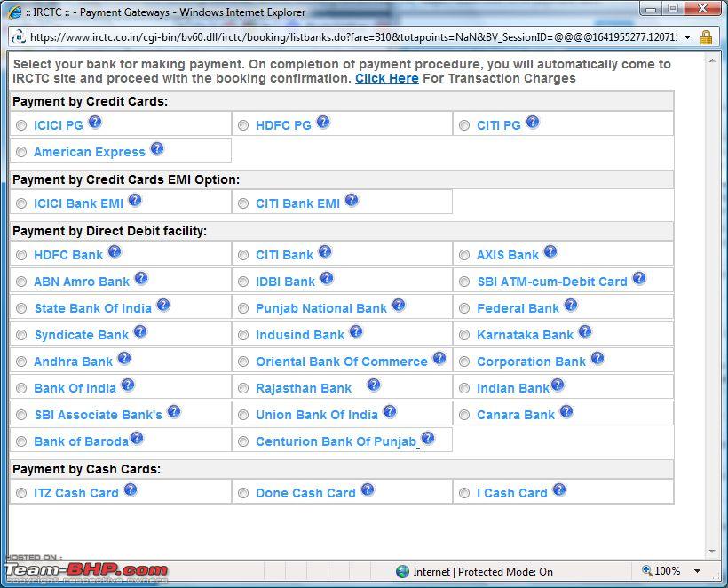Open help for SBI ATM-cum-Debit Card
The height and width of the screenshot is (588, 728).
(x=639, y=278)
